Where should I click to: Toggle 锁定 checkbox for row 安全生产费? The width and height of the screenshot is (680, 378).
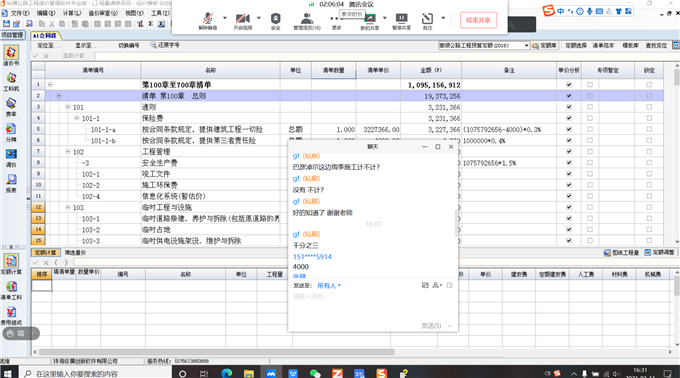click(x=649, y=163)
